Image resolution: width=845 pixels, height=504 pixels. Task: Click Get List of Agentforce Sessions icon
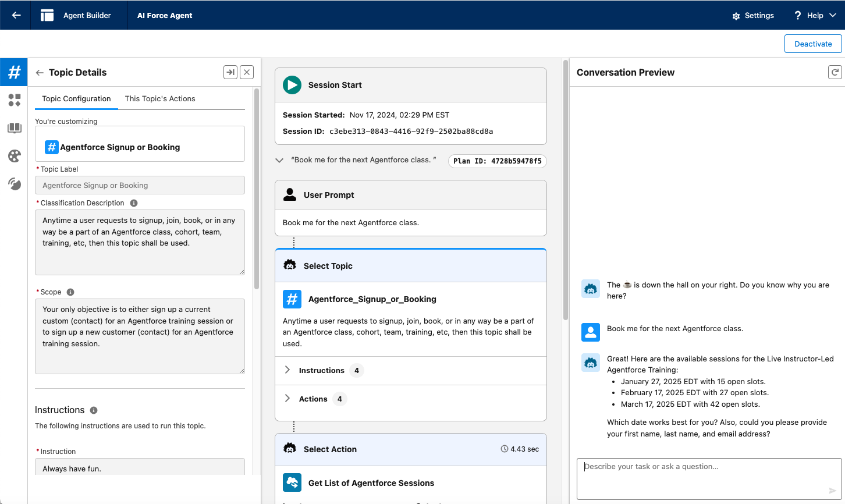(x=292, y=482)
